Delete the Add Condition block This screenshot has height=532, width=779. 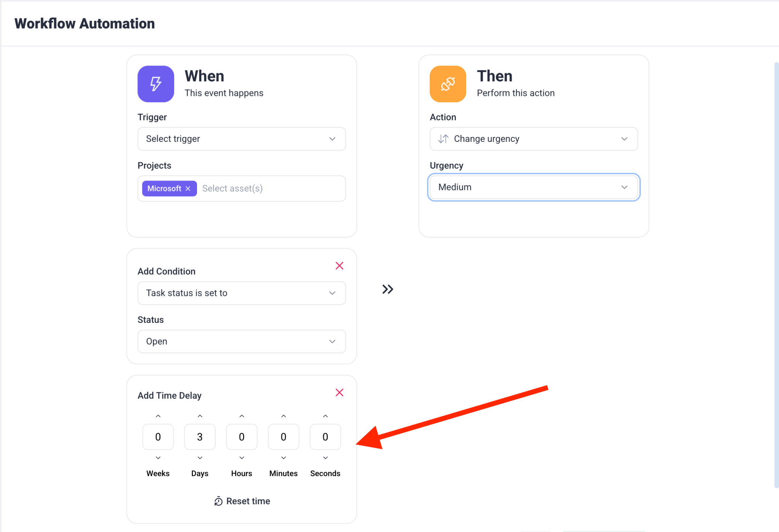(339, 266)
